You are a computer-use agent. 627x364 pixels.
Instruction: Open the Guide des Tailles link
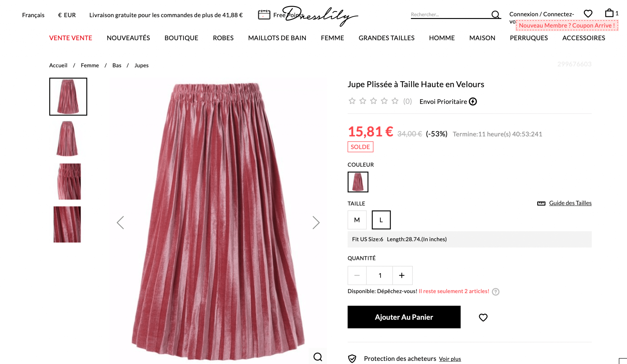coord(570,203)
